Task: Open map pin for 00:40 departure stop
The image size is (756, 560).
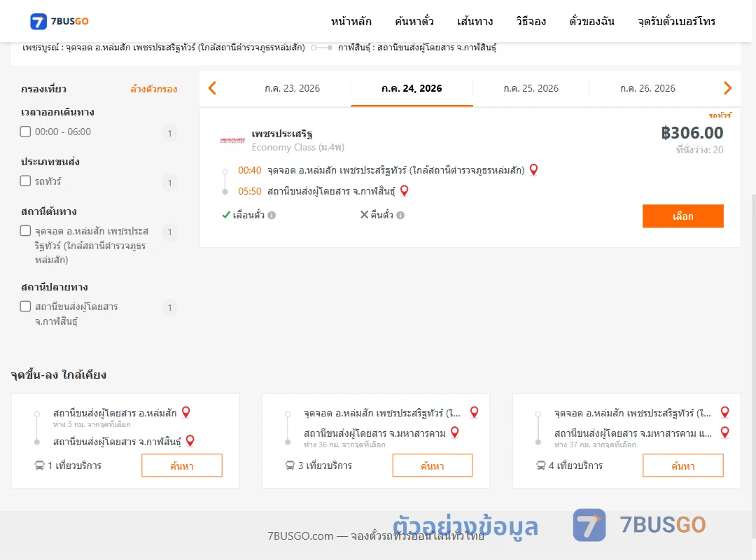Action: (x=533, y=170)
